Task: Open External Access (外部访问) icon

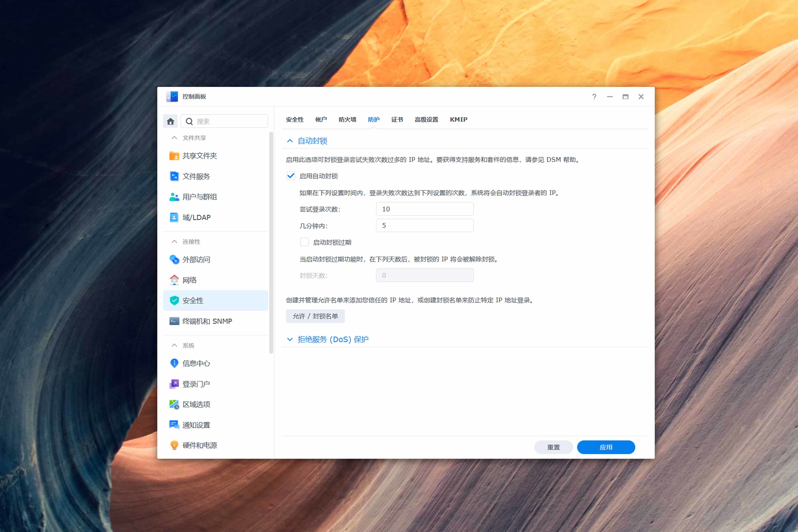Action: pyautogui.click(x=174, y=260)
